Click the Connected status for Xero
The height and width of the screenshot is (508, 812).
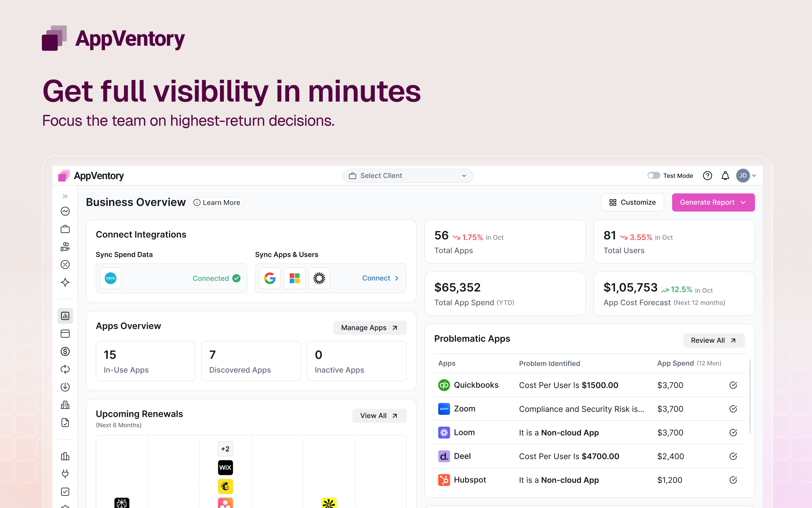(216, 278)
